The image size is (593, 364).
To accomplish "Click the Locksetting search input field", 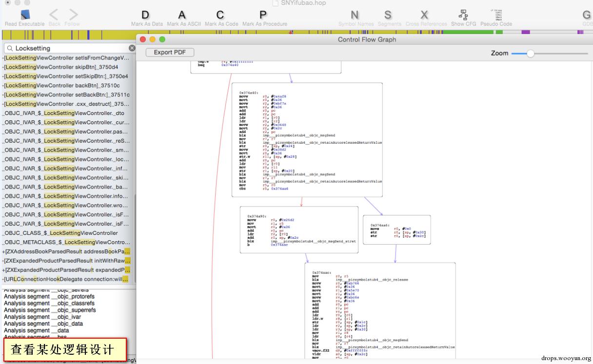I will [x=68, y=48].
